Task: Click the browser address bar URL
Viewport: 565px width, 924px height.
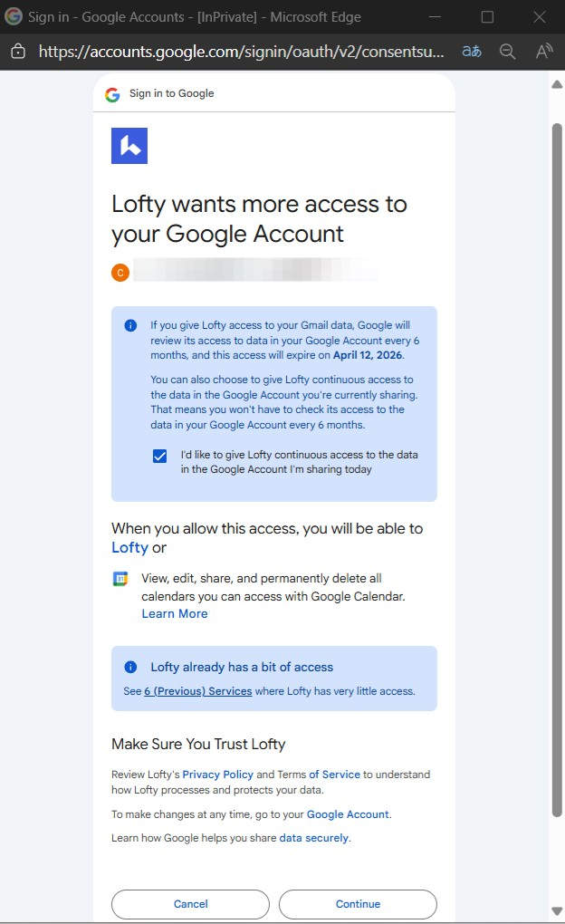Action: 241,52
